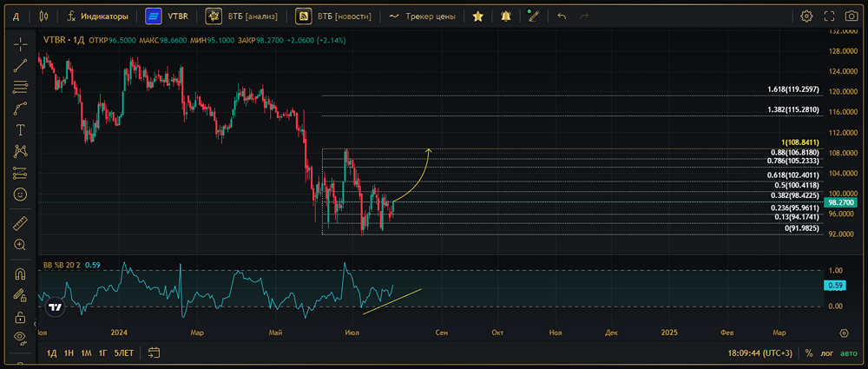Toggle авто scale

(x=848, y=353)
